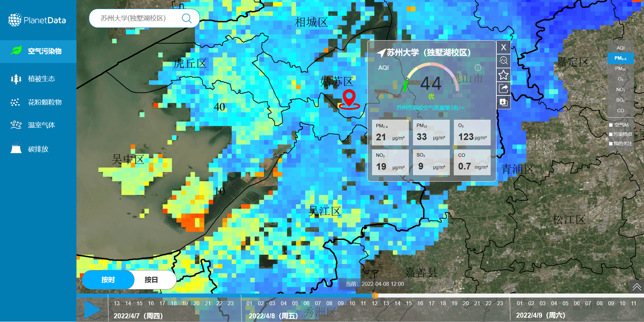
Task: Open 苏州市高校空气质量第3名 link
Action: click(x=430, y=108)
